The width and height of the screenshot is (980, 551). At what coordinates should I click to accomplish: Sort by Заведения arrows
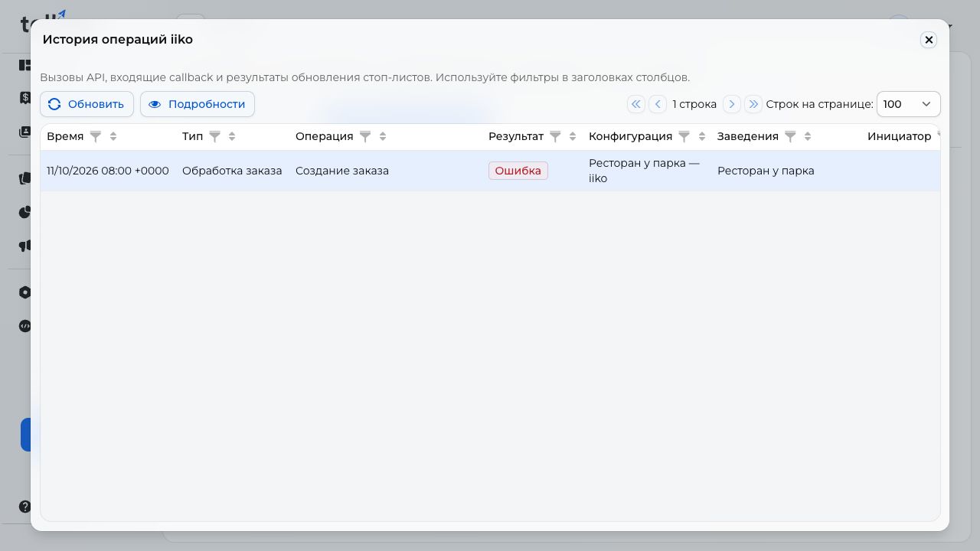[x=808, y=136]
